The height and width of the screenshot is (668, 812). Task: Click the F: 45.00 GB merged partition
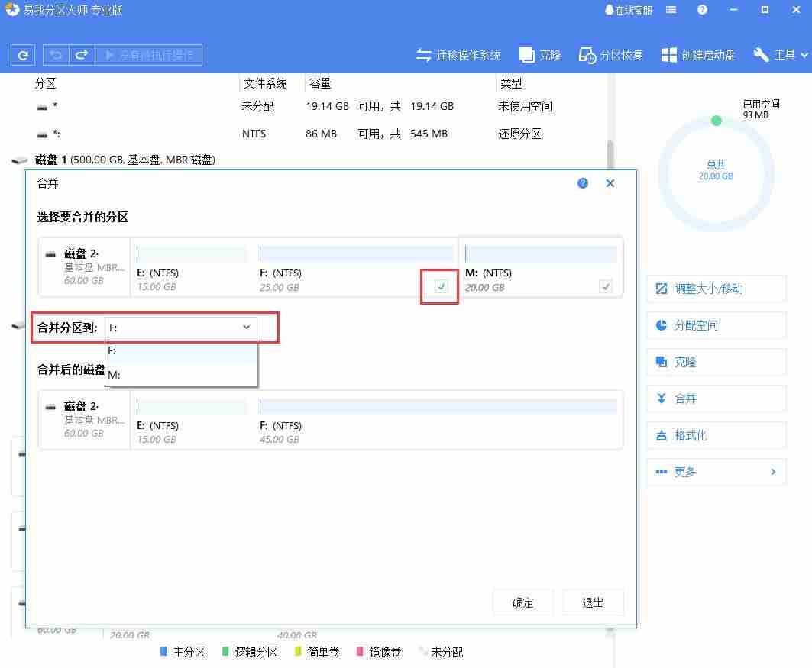(x=438, y=421)
